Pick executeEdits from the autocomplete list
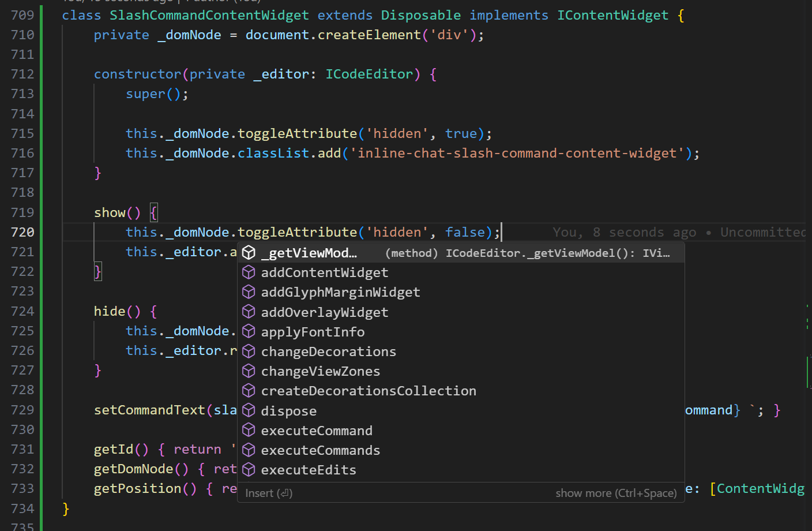The height and width of the screenshot is (531, 812). point(308,469)
